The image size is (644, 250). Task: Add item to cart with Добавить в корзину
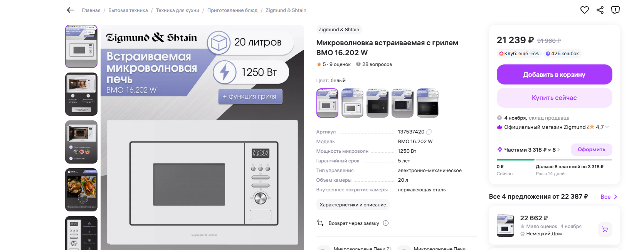pos(554,74)
